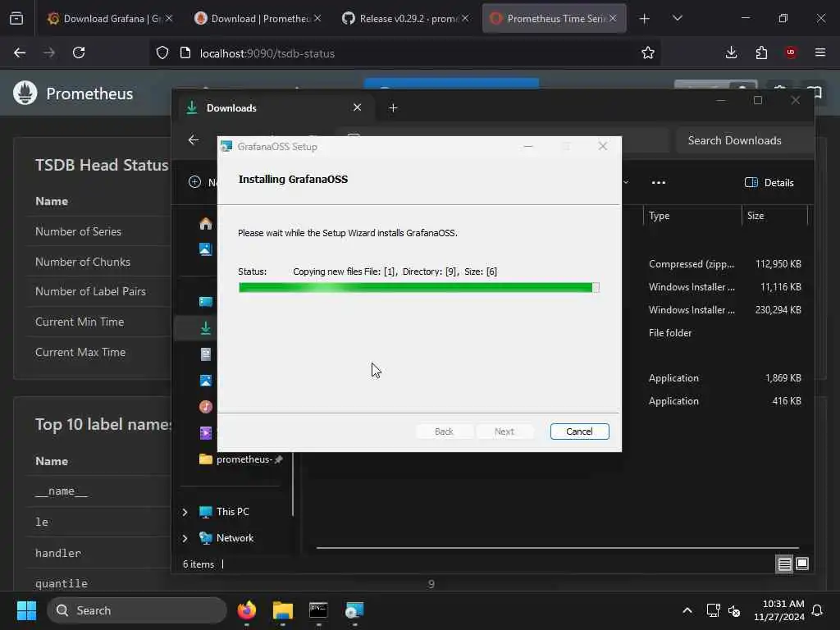
Task: Expand the Network tree node
Action: coord(185,538)
